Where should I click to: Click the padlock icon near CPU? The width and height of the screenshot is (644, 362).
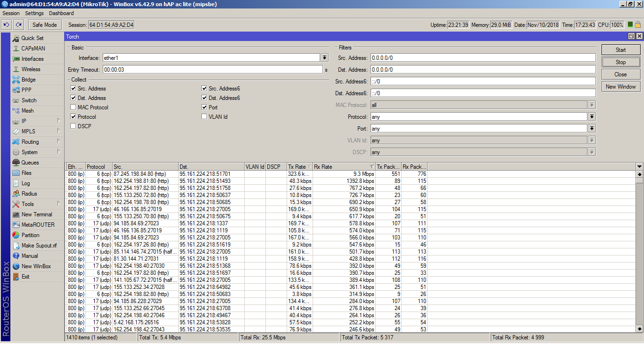tap(637, 25)
